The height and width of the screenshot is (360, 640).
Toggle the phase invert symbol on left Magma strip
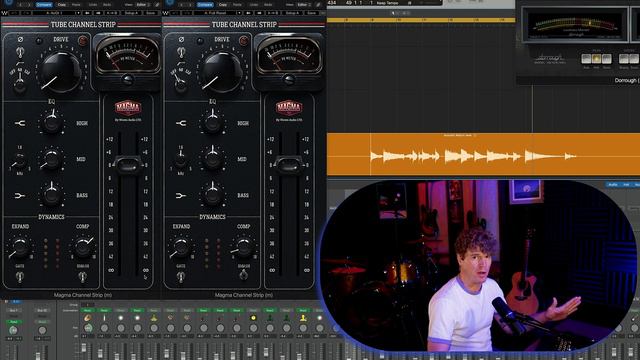(20, 40)
